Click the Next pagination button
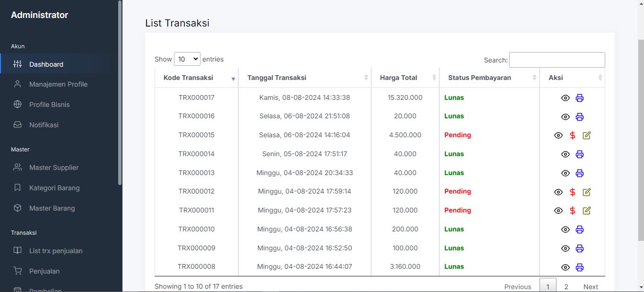Image resolution: width=644 pixels, height=292 pixels. pos(591,286)
